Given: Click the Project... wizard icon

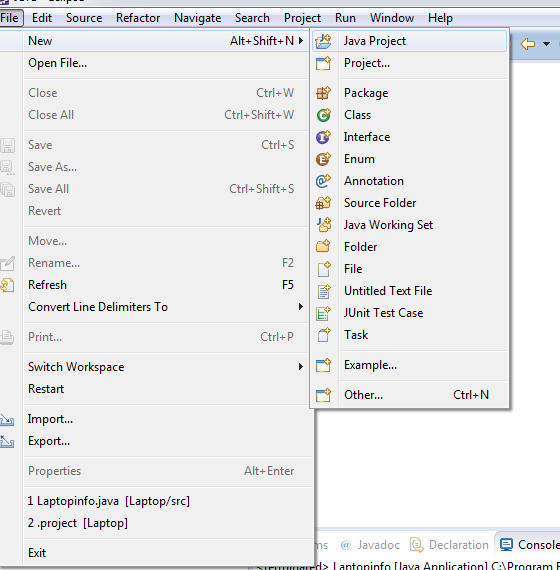Looking at the screenshot, I should (x=323, y=63).
